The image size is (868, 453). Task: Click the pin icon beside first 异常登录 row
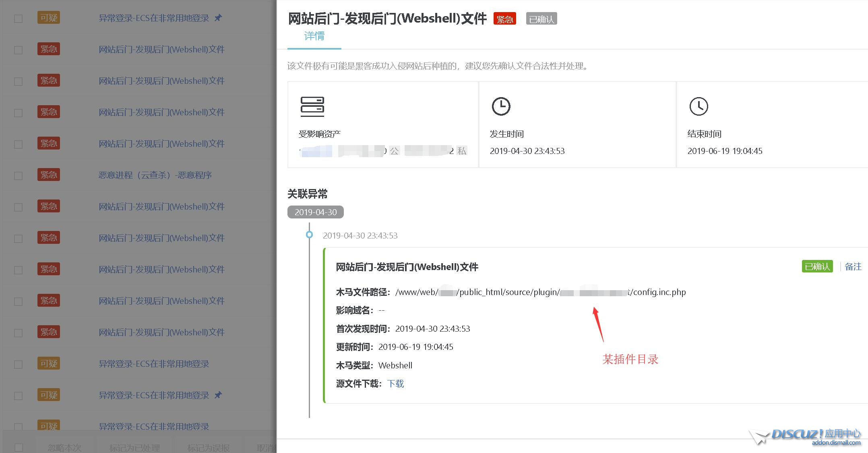coord(218,18)
